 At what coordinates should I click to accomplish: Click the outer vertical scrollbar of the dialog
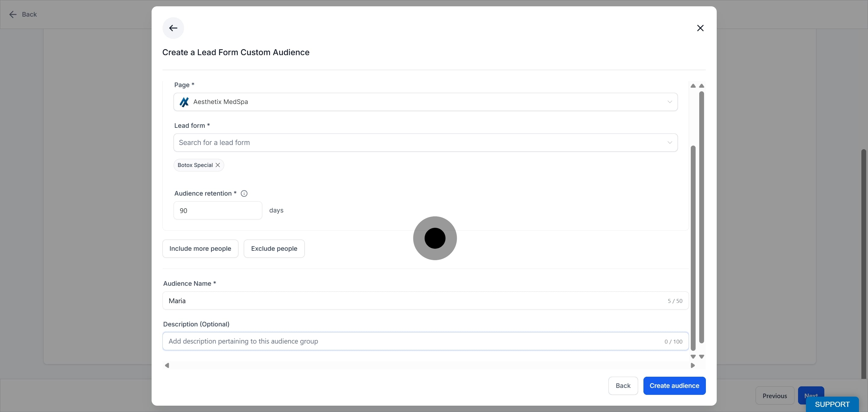click(x=702, y=217)
